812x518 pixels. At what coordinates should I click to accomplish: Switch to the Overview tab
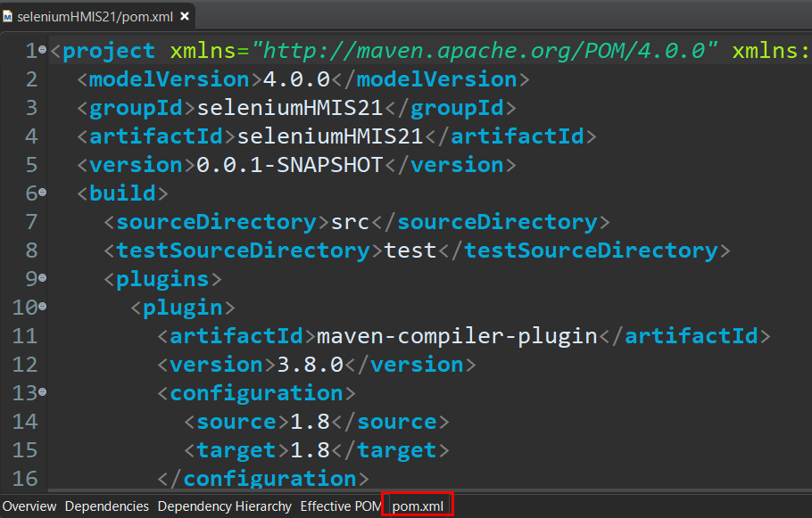29,506
